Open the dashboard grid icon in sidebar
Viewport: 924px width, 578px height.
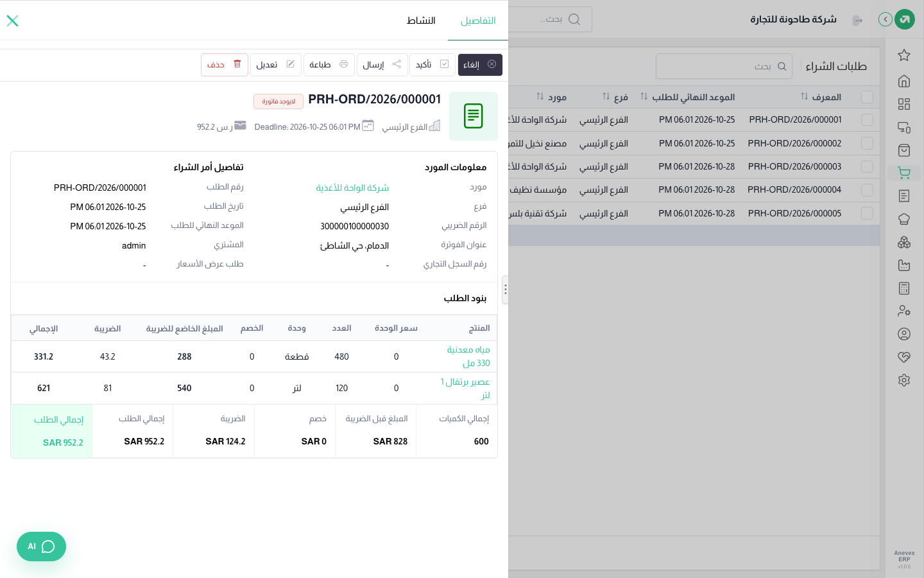click(x=904, y=104)
